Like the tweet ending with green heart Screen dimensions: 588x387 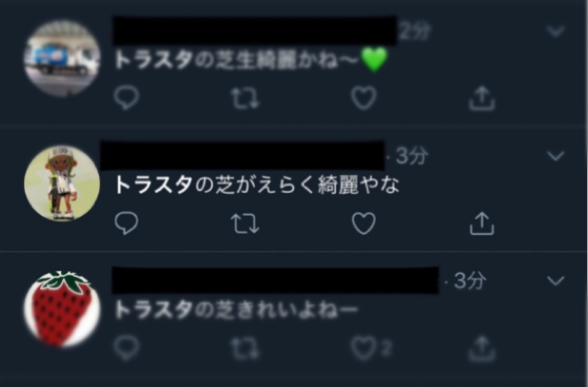pyautogui.click(x=363, y=98)
